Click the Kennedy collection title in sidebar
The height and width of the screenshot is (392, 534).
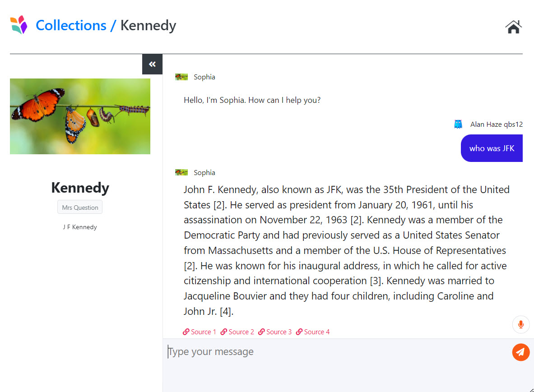pos(80,188)
